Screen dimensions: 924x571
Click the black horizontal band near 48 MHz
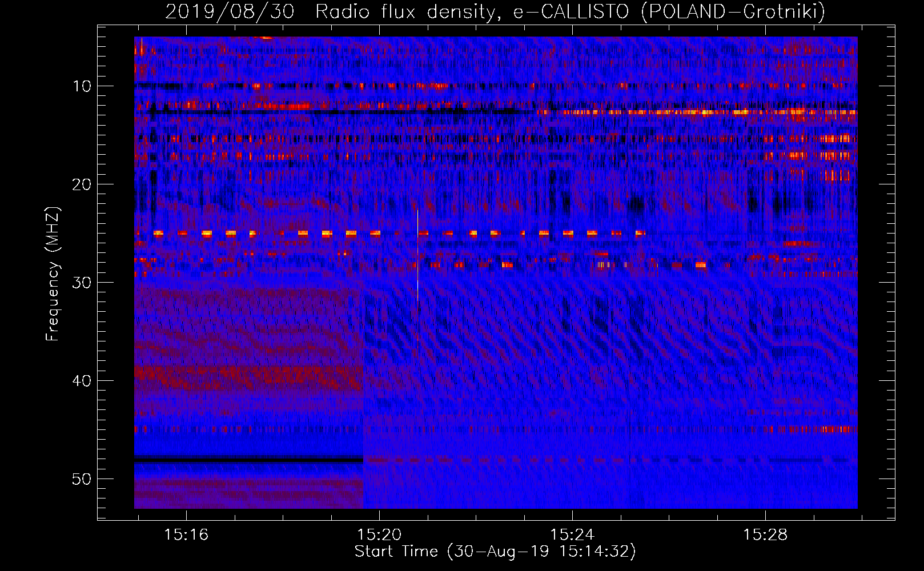[248, 460]
